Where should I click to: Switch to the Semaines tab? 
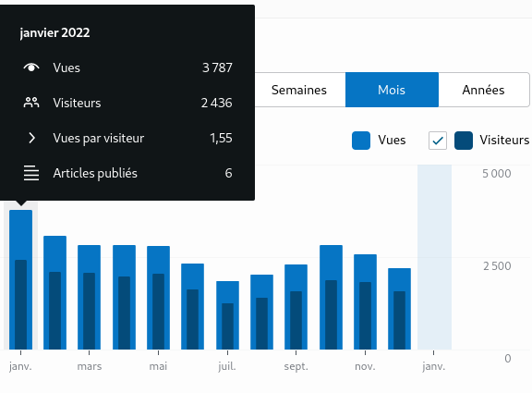pos(299,90)
